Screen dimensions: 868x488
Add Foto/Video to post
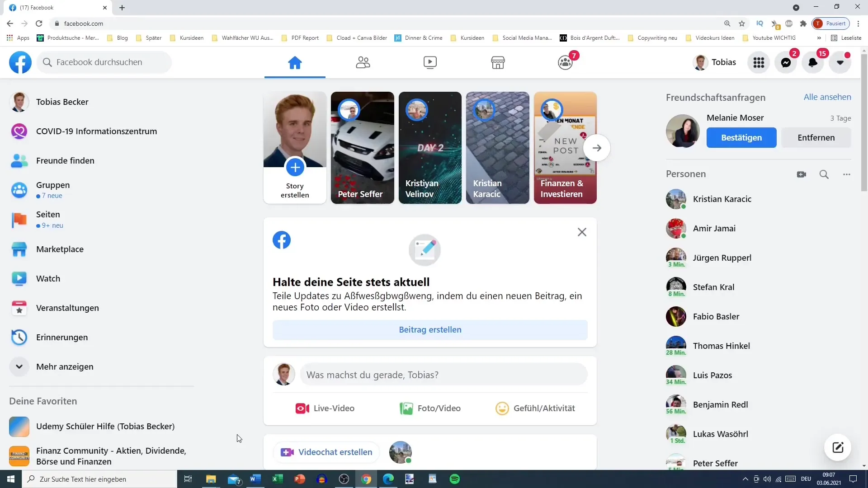[430, 408]
